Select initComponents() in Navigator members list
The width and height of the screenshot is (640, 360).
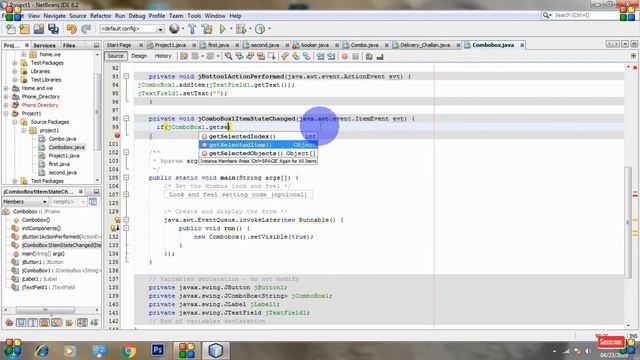click(41, 229)
